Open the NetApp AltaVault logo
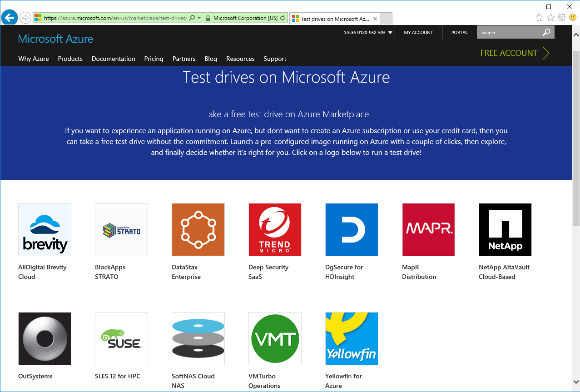The height and width of the screenshot is (392, 580). click(x=505, y=229)
